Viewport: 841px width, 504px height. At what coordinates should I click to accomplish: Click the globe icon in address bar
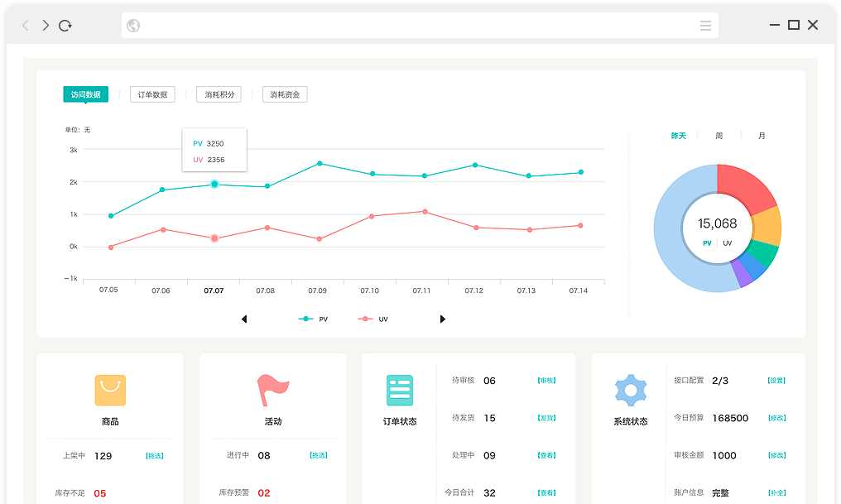(133, 26)
